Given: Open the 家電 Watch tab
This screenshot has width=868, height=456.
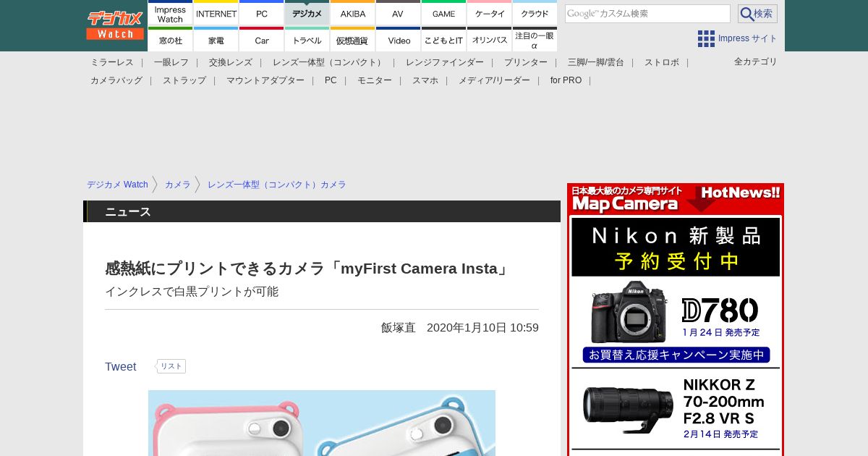Looking at the screenshot, I should pyautogui.click(x=216, y=39).
